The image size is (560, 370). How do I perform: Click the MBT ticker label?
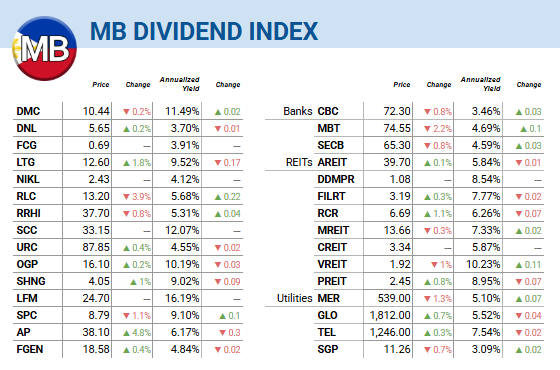tap(329, 128)
